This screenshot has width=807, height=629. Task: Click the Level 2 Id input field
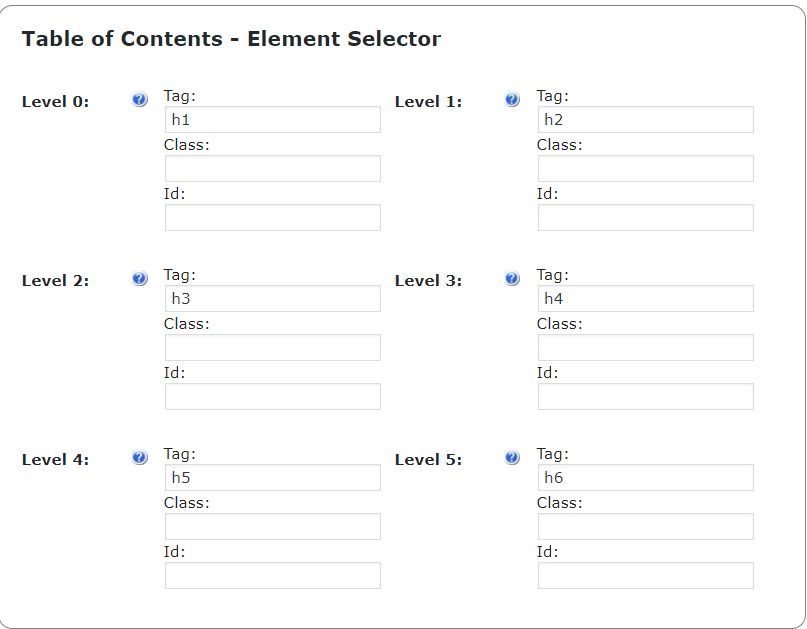(272, 397)
